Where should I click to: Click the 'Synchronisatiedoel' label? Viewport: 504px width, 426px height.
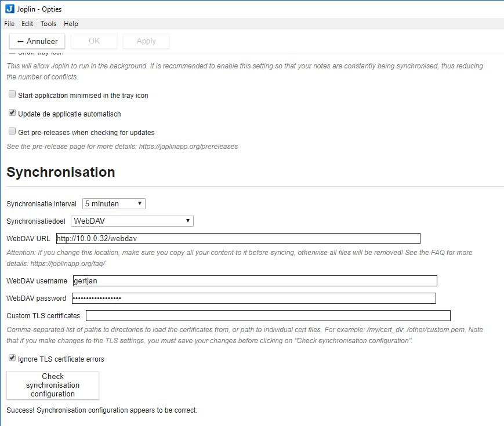click(36, 221)
